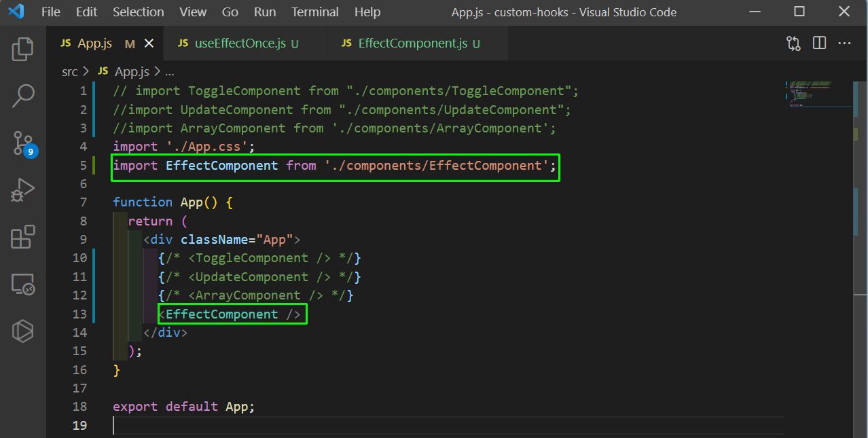
Task: Open the Selection menu
Action: pyautogui.click(x=139, y=12)
